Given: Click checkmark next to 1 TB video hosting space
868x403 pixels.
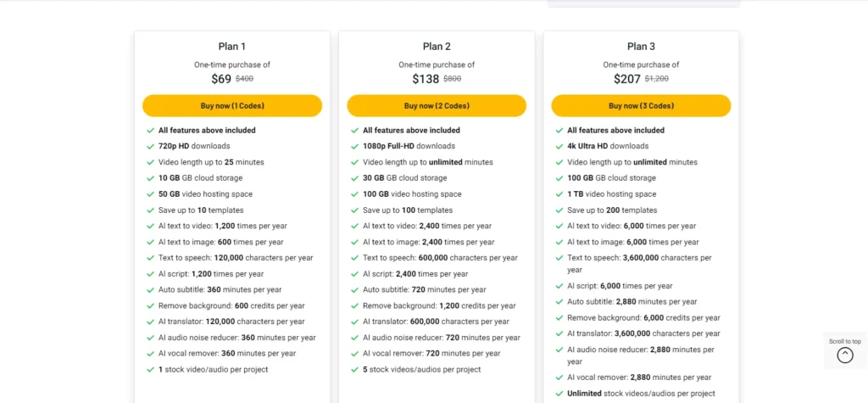Looking at the screenshot, I should 559,194.
